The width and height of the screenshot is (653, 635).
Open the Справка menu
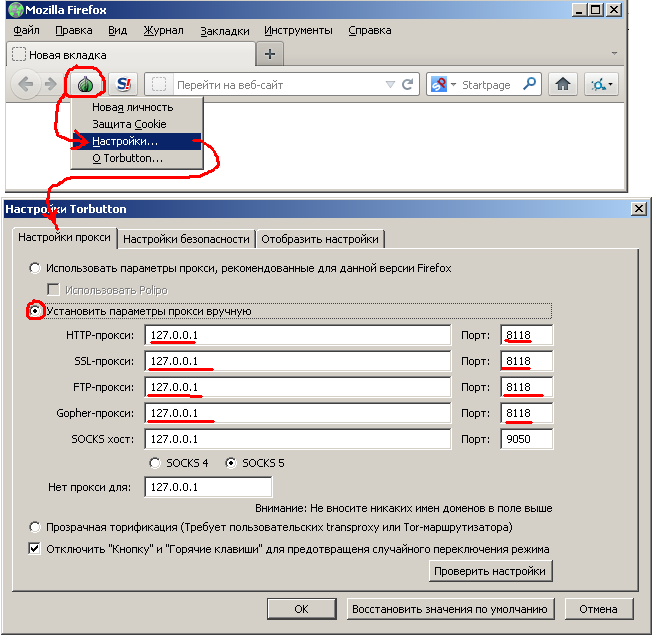370,30
